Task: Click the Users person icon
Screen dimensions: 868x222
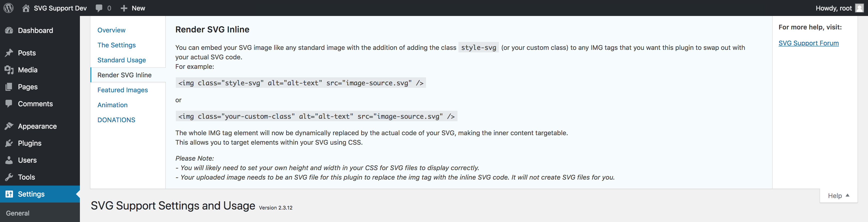Action: point(9,160)
